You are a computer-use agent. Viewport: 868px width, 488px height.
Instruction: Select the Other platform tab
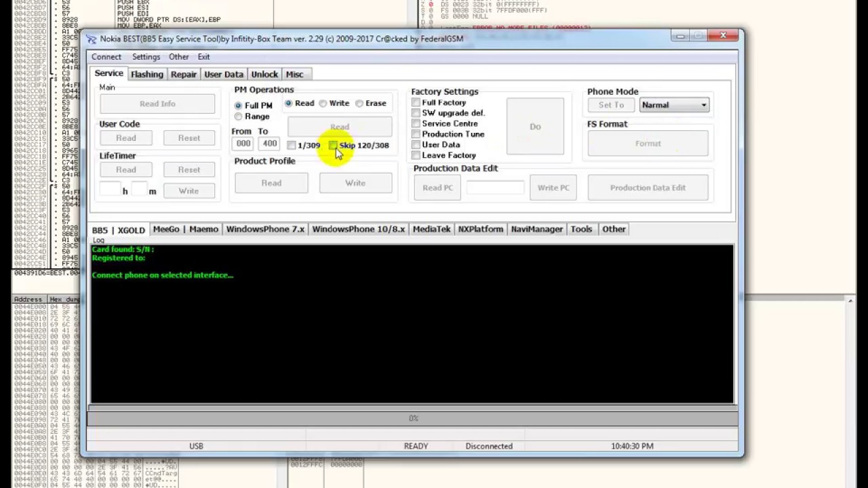(614, 229)
